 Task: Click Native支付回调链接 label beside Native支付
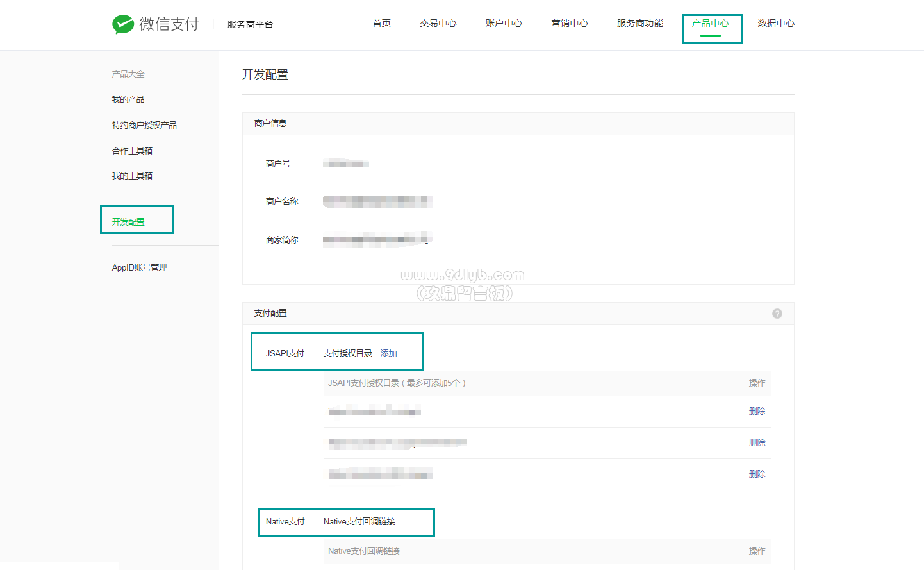pyautogui.click(x=359, y=521)
